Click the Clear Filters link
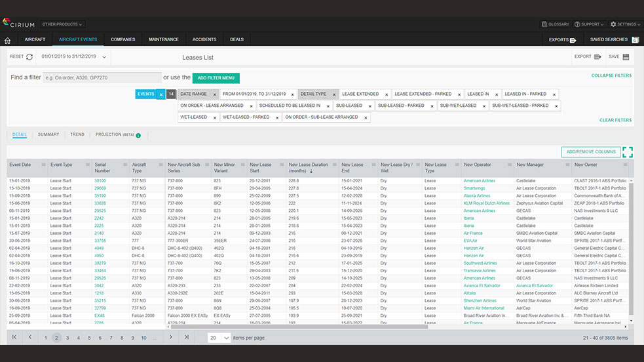This screenshot has width=644, height=362. [x=615, y=120]
